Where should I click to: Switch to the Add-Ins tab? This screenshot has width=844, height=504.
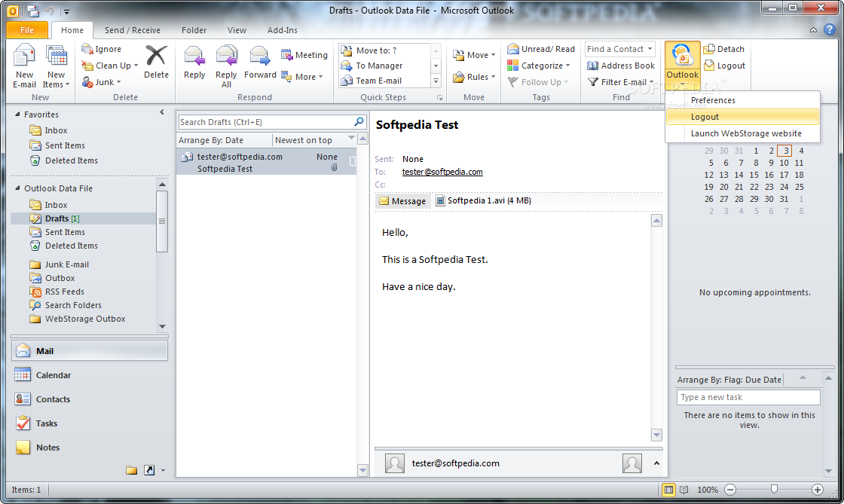(283, 30)
